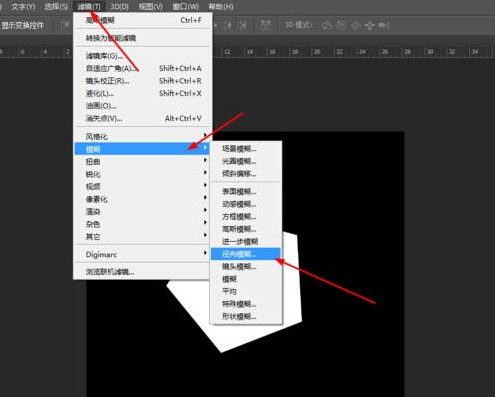Choose 自适应广角(A)... menu entry
Screen dimensions: 495x397
(143, 68)
